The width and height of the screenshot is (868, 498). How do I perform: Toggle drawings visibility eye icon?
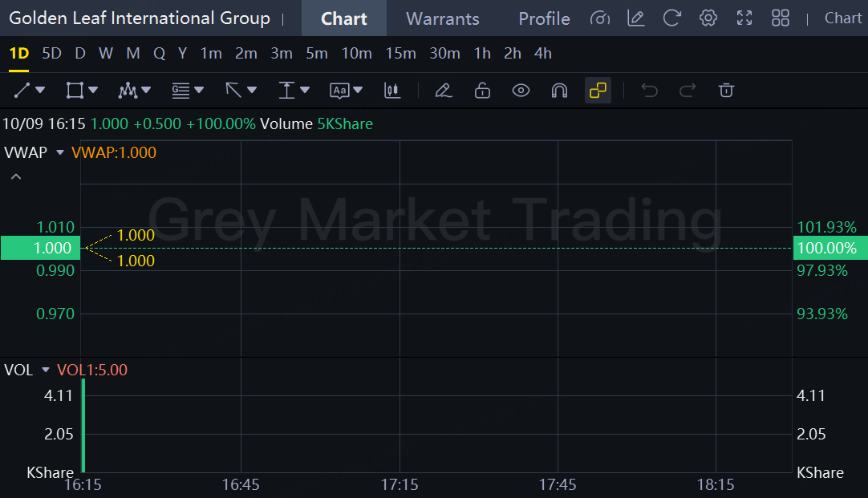(521, 91)
